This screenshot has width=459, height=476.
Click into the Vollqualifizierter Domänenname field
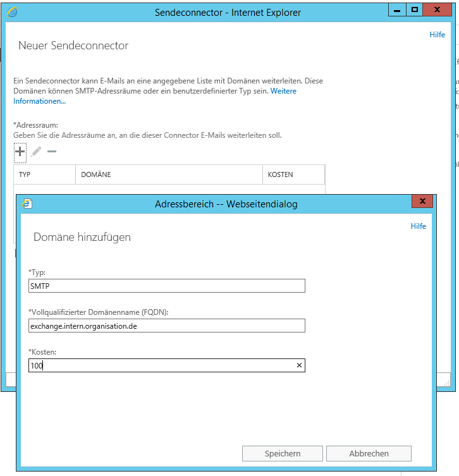[167, 326]
